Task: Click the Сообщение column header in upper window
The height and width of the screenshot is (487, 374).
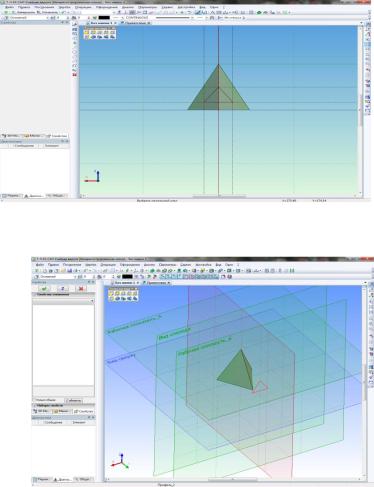Action: click(24, 146)
